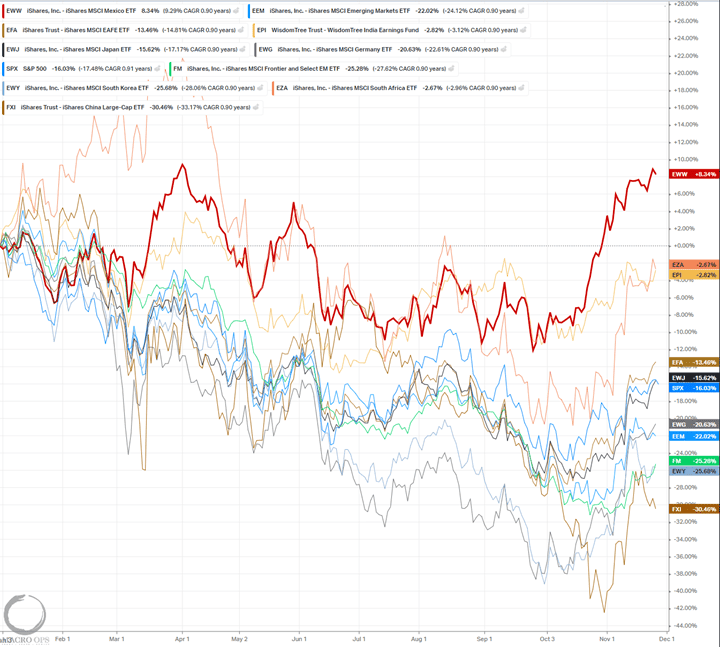The height and width of the screenshot is (647, 720).
Task: Select the iShares MSCI Frontier and Select EM legend entry
Action: click(x=313, y=68)
